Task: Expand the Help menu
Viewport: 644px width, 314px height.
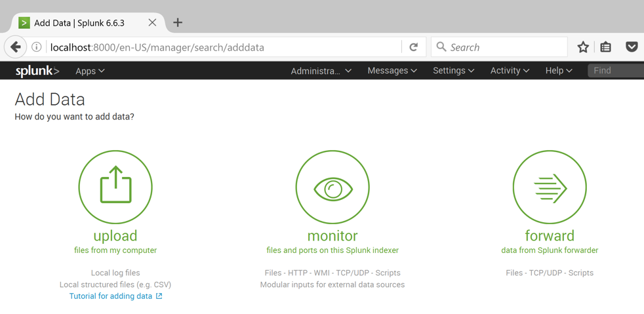Action: coord(559,71)
